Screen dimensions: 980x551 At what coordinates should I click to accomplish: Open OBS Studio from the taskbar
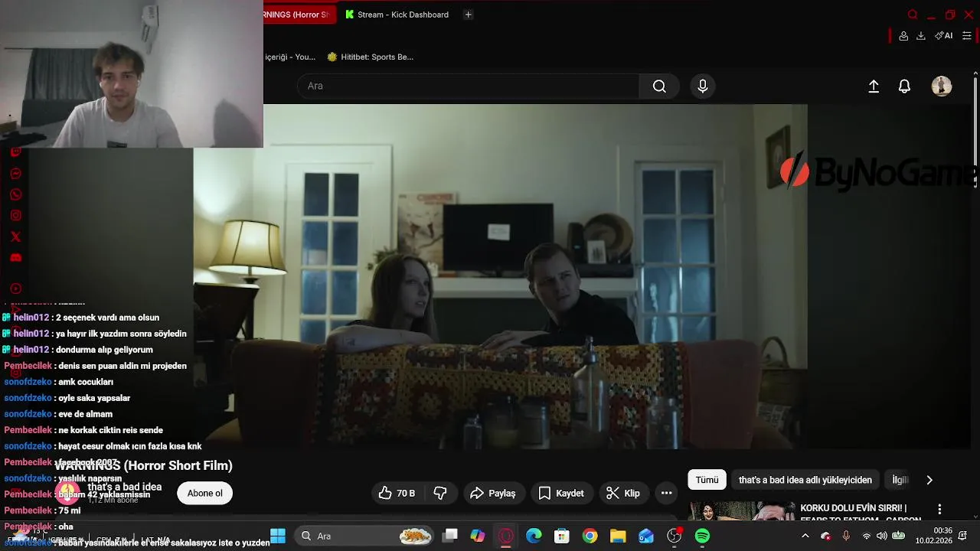[675, 536]
